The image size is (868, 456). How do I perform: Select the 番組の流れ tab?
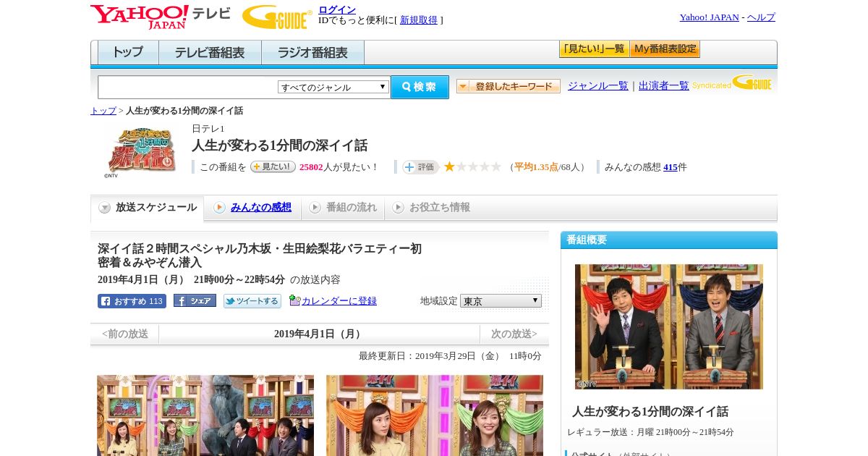coord(352,208)
